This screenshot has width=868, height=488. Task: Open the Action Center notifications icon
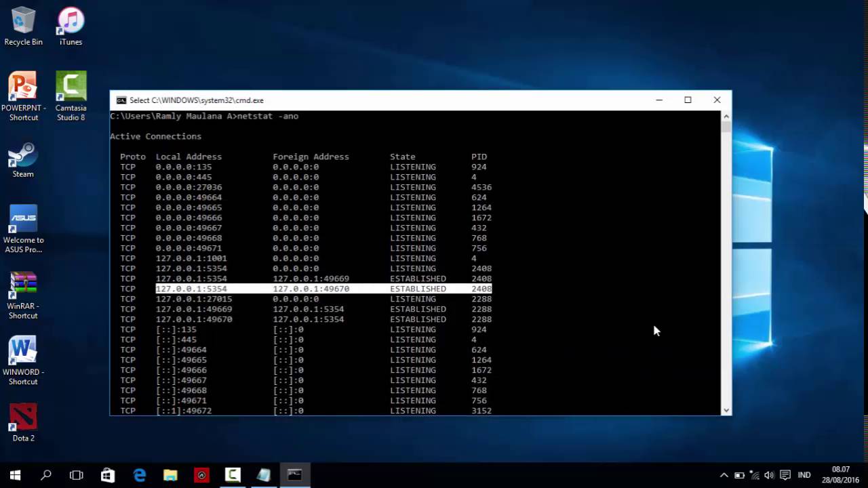(785, 475)
